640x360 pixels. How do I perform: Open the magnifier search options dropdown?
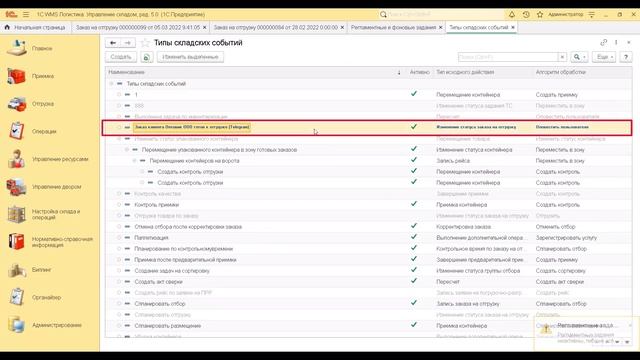(580, 57)
